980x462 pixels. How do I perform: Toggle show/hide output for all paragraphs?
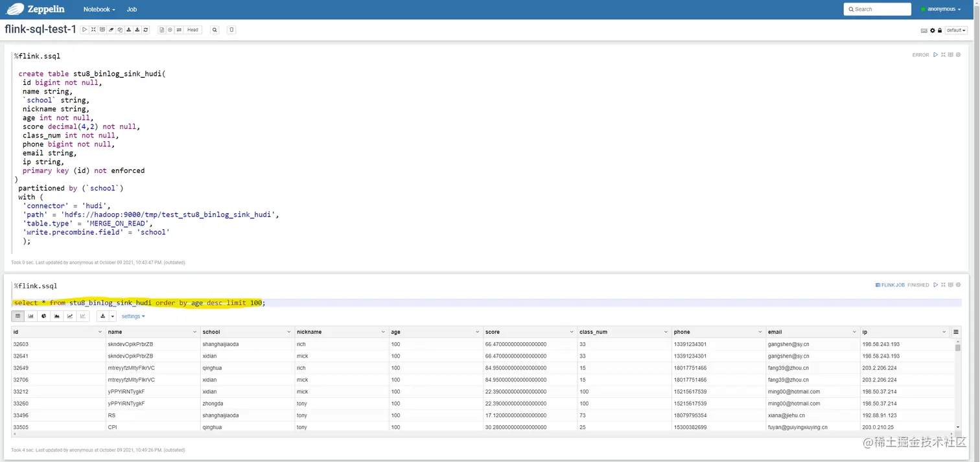[x=102, y=30]
